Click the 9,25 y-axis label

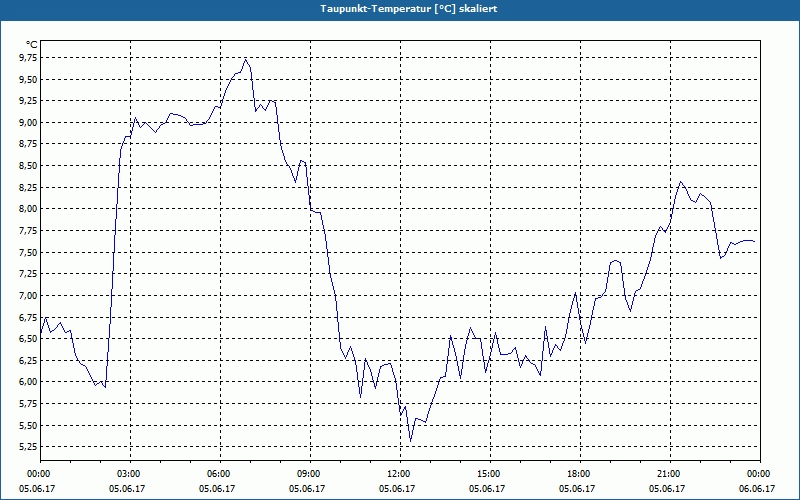pos(28,101)
